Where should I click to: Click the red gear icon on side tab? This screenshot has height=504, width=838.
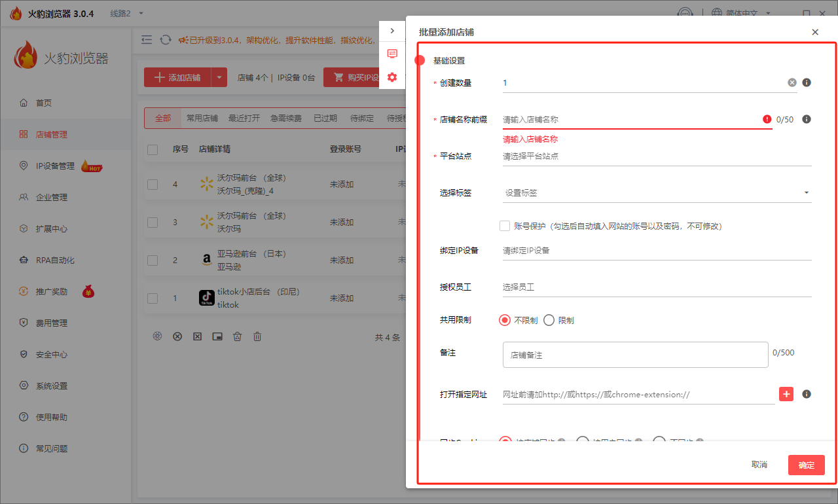point(392,77)
